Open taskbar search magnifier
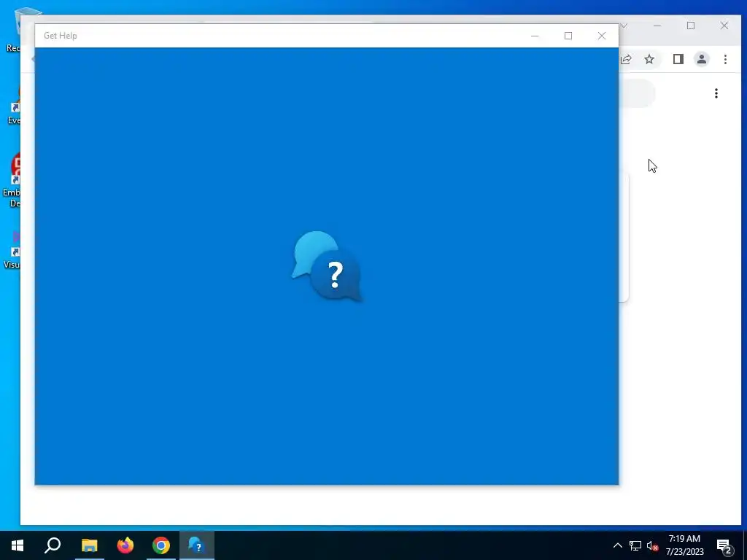The height and width of the screenshot is (560, 747). coord(53,545)
